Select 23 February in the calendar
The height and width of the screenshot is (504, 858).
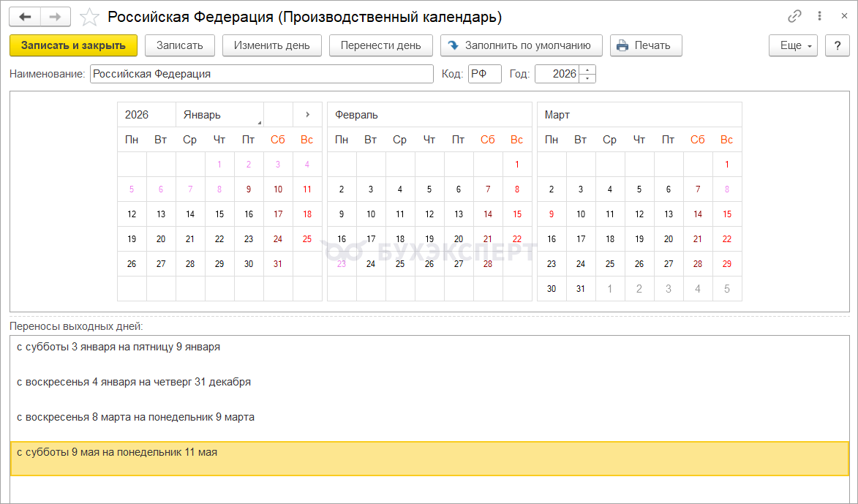click(x=342, y=264)
